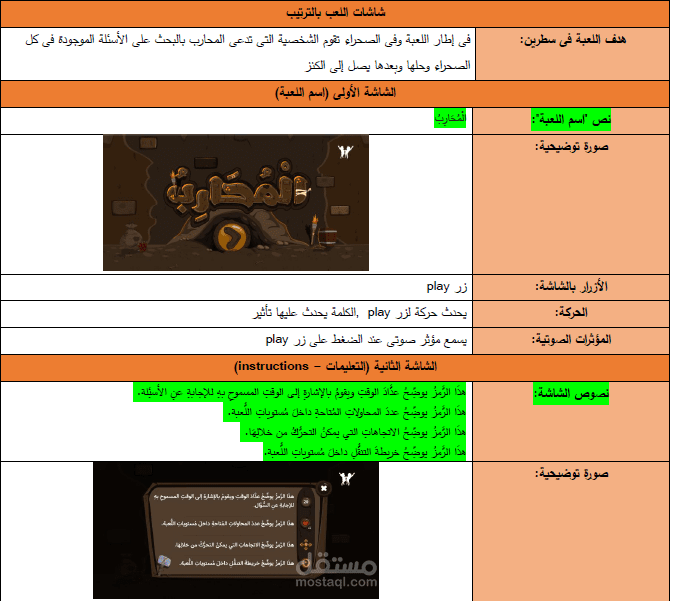Click the map scroll icon beside the instructions panel
Screen dimensions: 673x601
(x=164, y=563)
